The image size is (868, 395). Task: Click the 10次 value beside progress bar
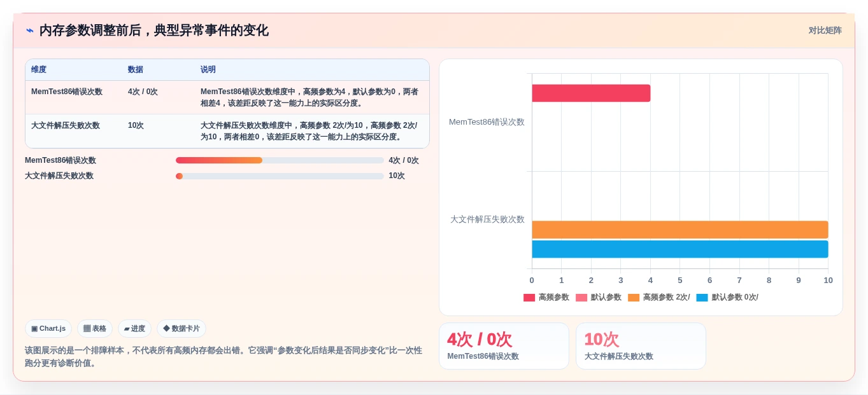[397, 176]
